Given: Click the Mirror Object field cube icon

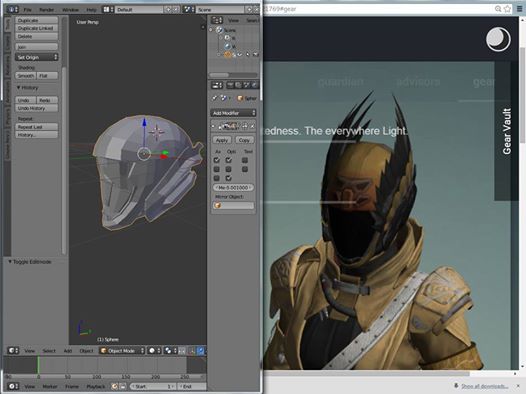Looking at the screenshot, I should [x=218, y=205].
